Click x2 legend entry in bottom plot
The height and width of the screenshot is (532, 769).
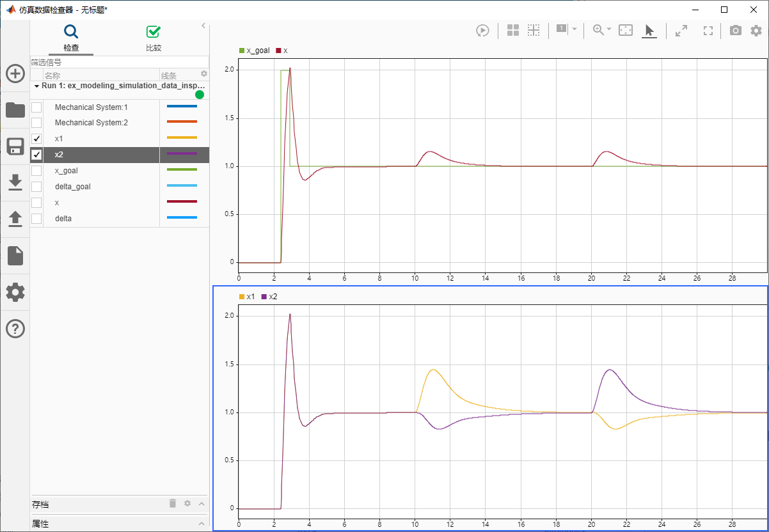tap(269, 297)
